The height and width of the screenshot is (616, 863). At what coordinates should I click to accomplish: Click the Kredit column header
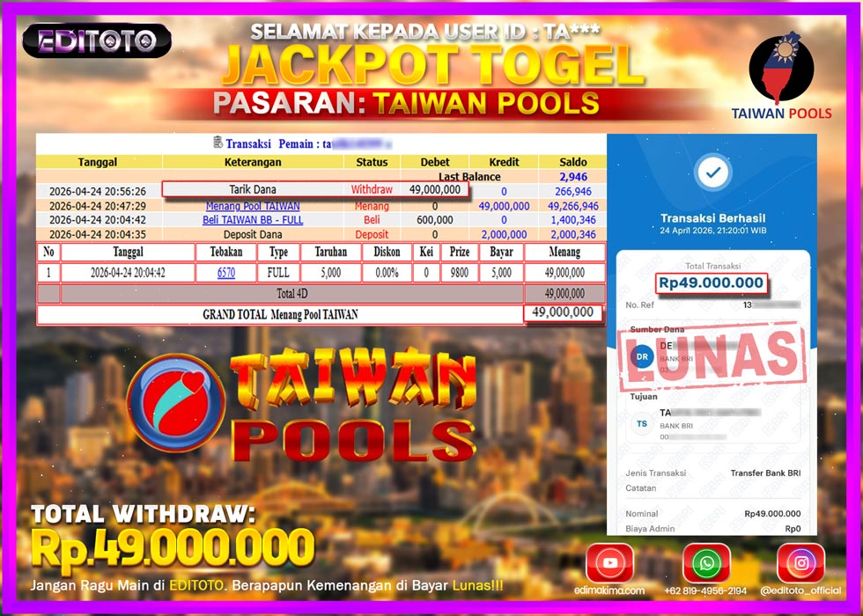[504, 162]
